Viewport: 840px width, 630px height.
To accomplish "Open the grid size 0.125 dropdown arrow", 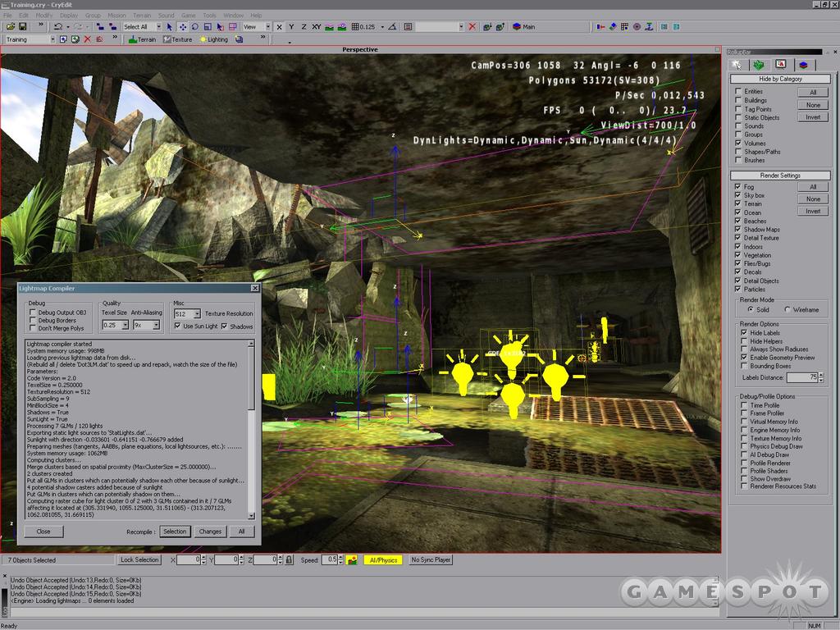I will tap(382, 27).
